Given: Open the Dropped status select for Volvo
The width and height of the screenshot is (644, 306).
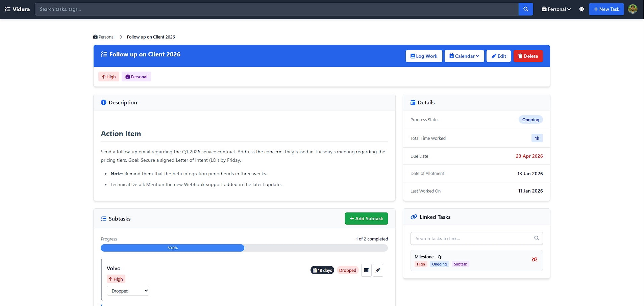Looking at the screenshot, I should click(x=128, y=291).
